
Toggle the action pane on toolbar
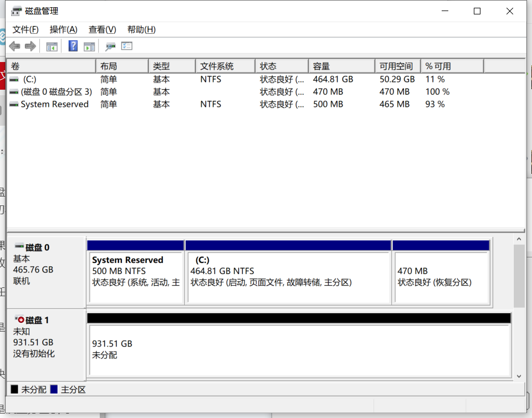tap(88, 46)
